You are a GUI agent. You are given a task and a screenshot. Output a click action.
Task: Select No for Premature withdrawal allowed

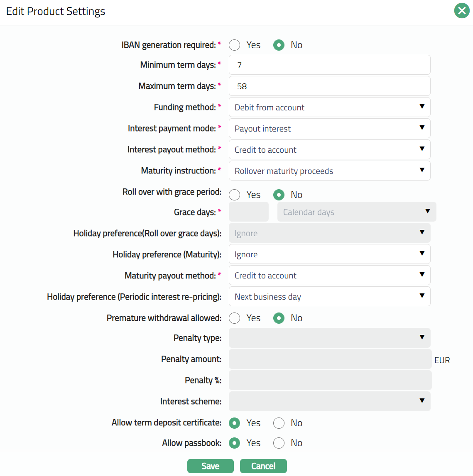coord(279,318)
